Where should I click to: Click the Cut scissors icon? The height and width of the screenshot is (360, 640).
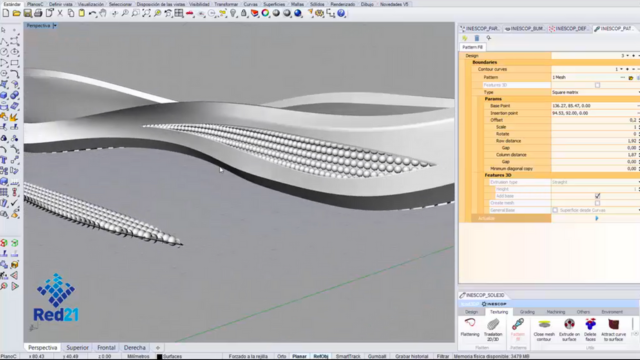pyautogui.click(x=60, y=13)
